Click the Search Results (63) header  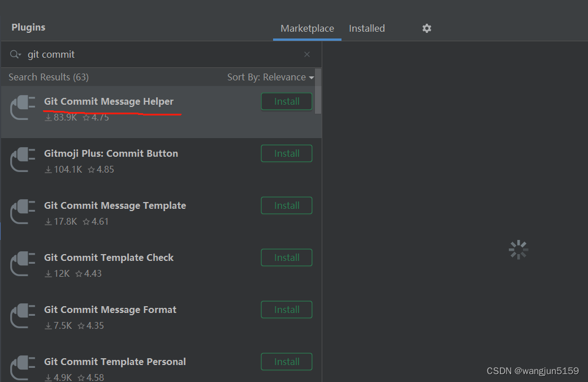tap(49, 77)
